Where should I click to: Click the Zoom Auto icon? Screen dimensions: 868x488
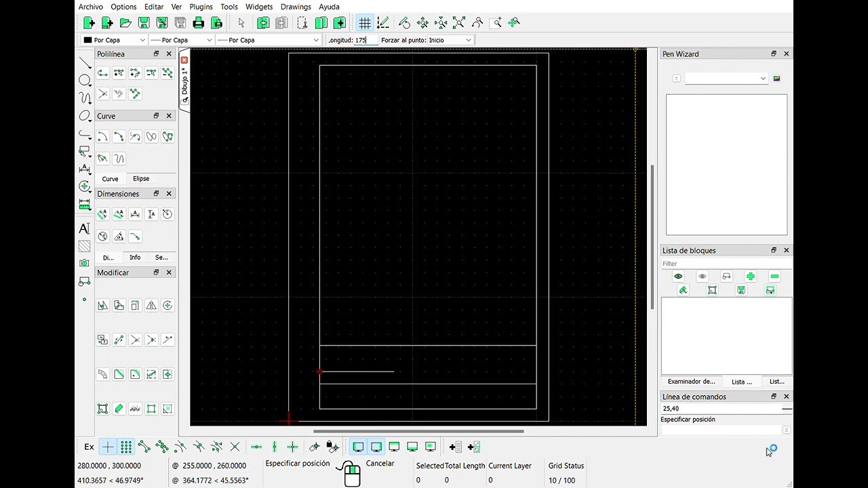pyautogui.click(x=459, y=23)
